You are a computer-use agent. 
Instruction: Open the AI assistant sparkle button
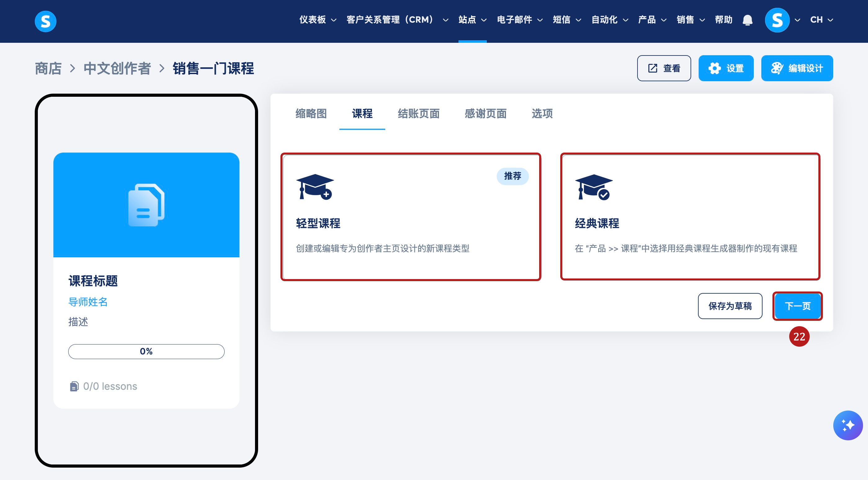coord(848,425)
